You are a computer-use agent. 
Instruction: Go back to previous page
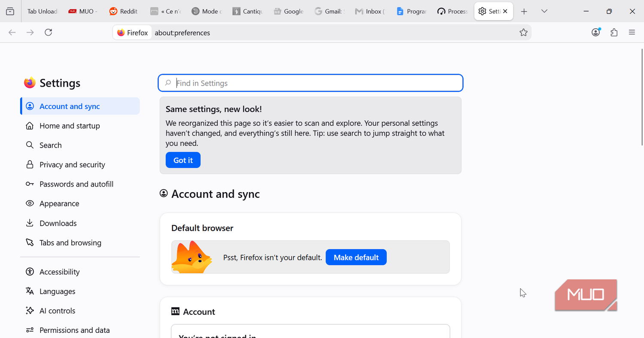point(12,33)
